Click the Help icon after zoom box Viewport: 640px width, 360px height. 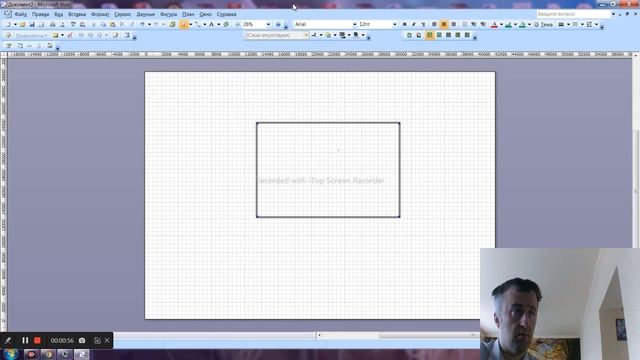[x=278, y=24]
